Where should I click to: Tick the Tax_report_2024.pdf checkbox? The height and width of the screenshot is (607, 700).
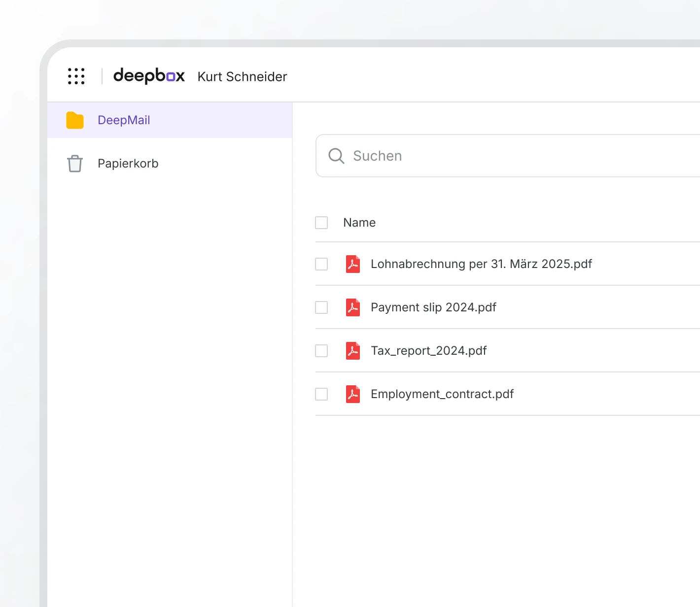point(321,351)
